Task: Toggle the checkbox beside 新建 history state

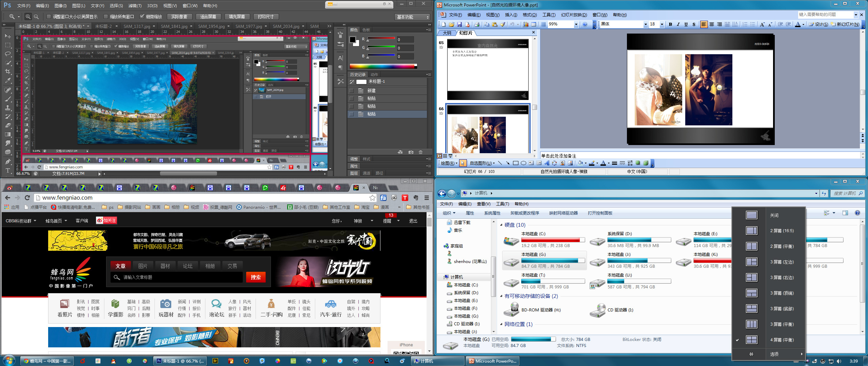Action: 352,91
